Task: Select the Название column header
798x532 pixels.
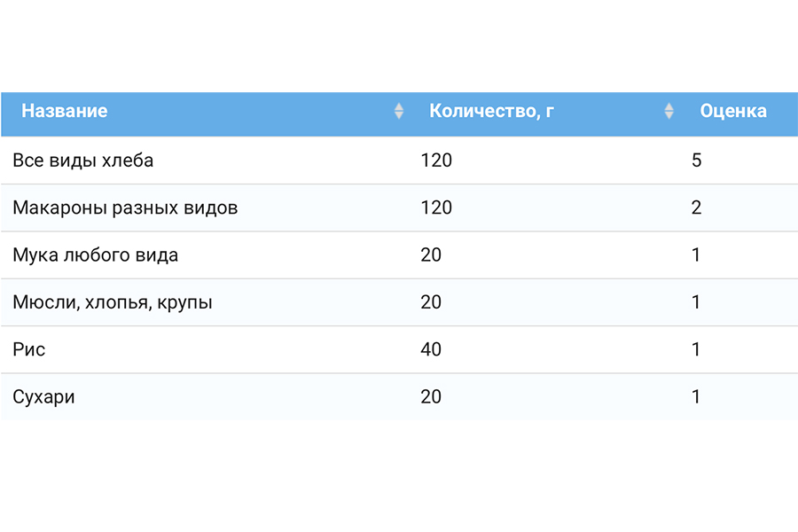Action: click(x=65, y=111)
